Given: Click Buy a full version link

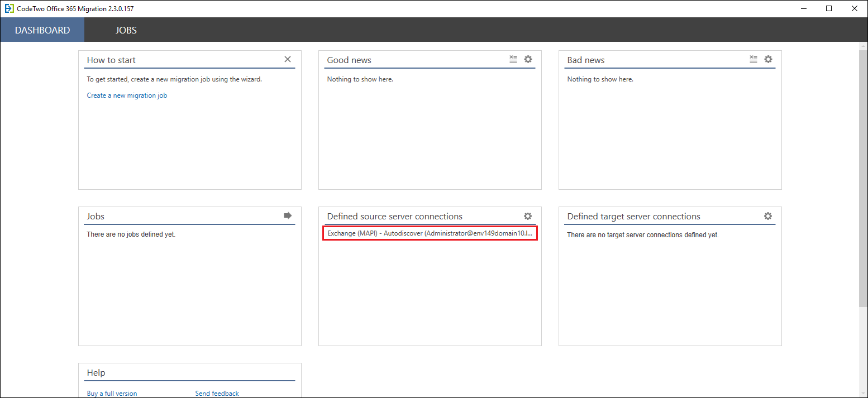Looking at the screenshot, I should [112, 394].
